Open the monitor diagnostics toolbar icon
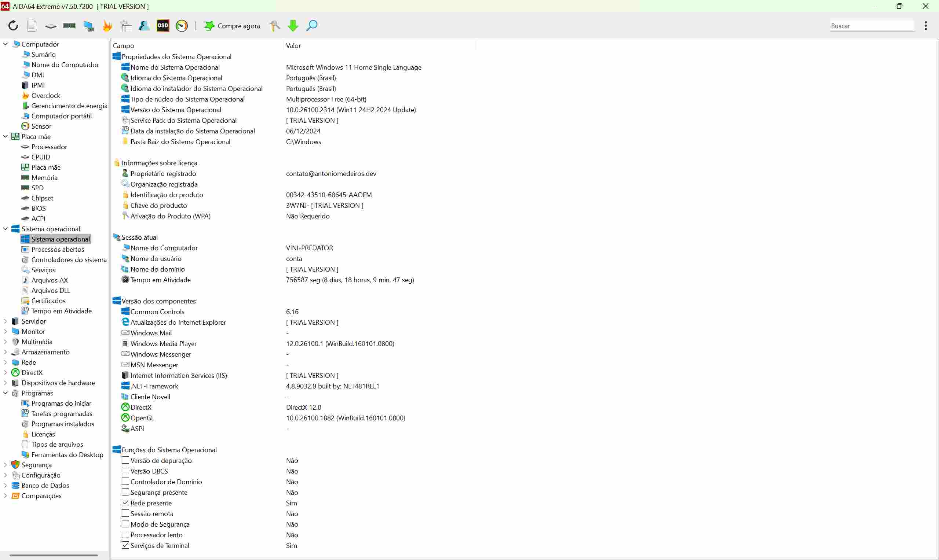 point(89,26)
